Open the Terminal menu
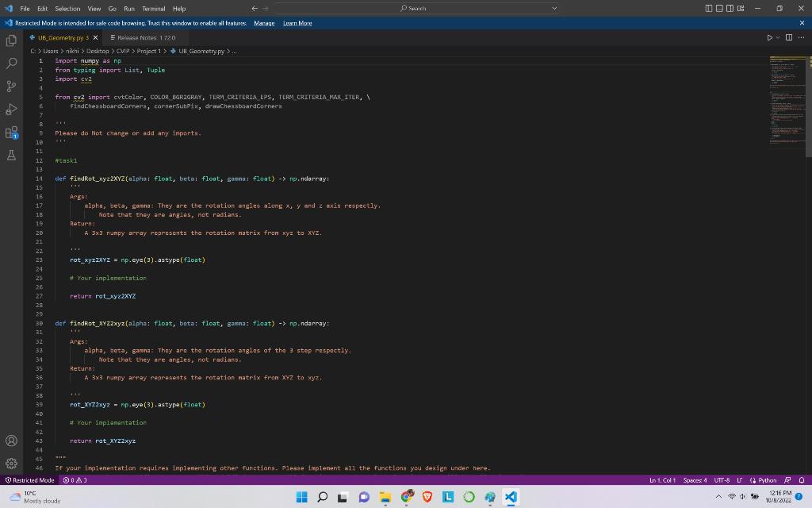 [153, 8]
